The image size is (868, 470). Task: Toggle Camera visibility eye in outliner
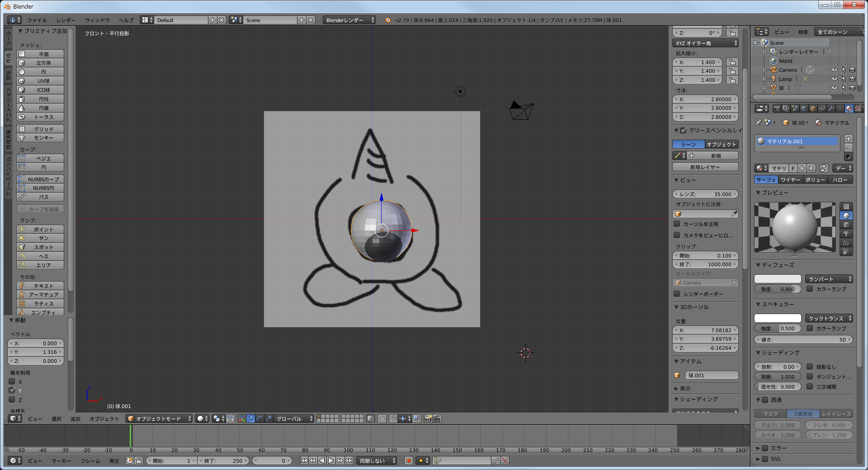(x=835, y=70)
